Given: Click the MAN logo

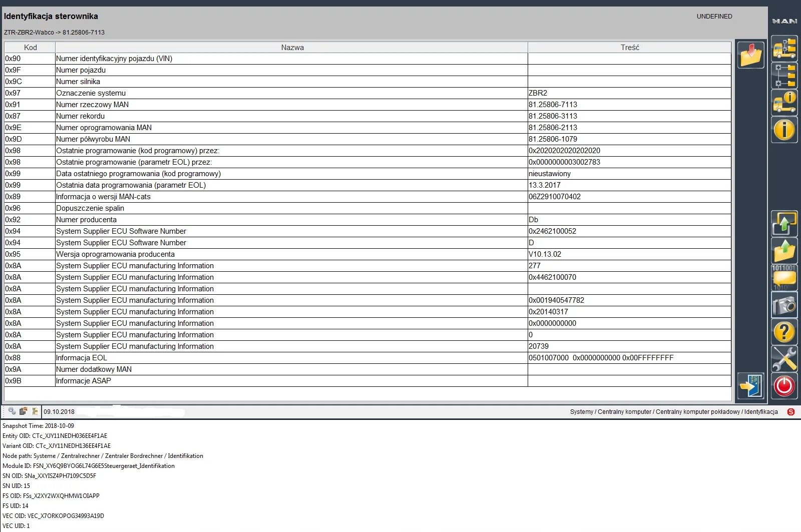Looking at the screenshot, I should click(784, 21).
